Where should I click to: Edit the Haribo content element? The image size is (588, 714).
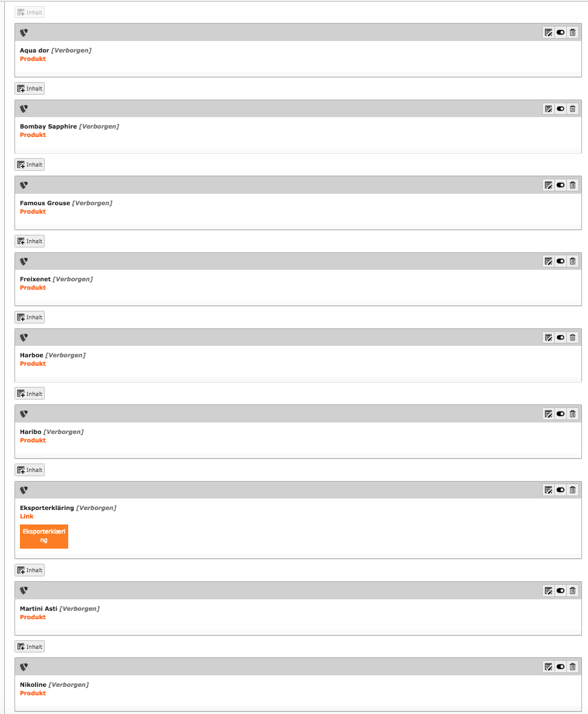(x=548, y=414)
